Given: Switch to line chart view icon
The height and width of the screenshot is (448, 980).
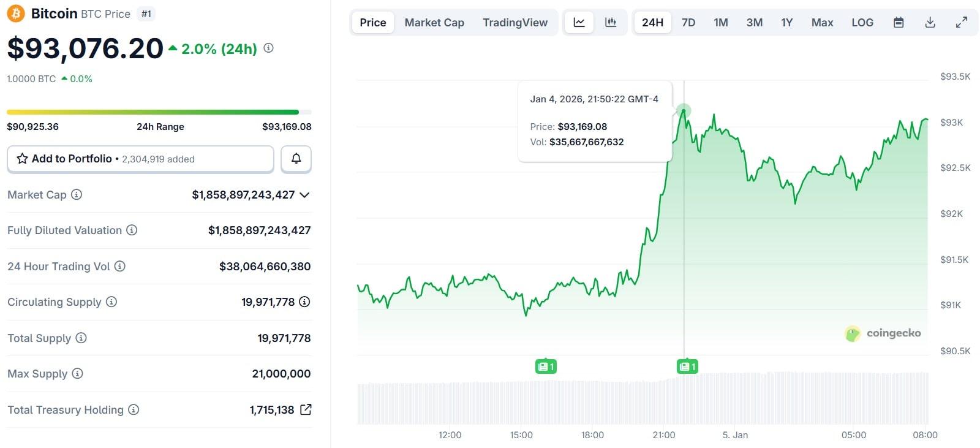Looking at the screenshot, I should 579,23.
